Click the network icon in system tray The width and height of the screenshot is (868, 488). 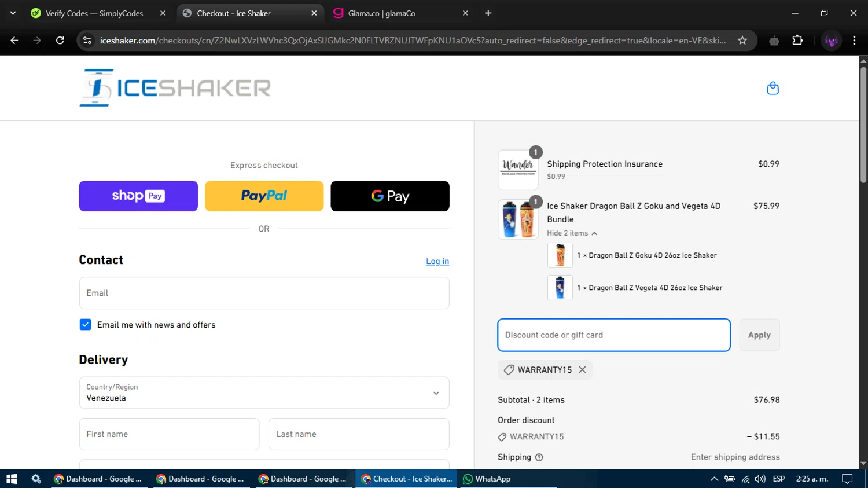(745, 479)
